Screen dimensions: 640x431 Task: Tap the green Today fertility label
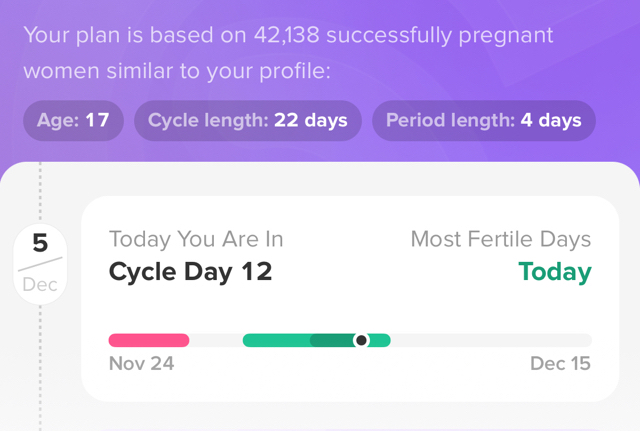tap(554, 272)
